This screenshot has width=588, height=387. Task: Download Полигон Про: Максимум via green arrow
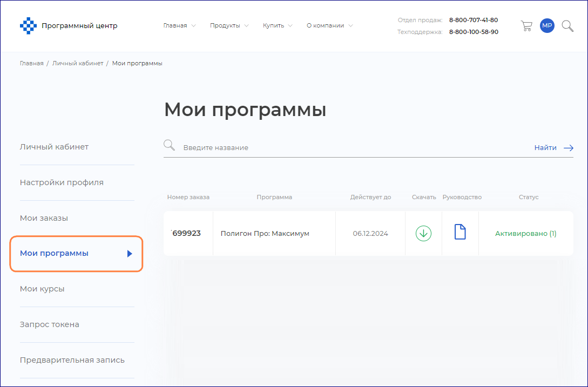point(423,233)
